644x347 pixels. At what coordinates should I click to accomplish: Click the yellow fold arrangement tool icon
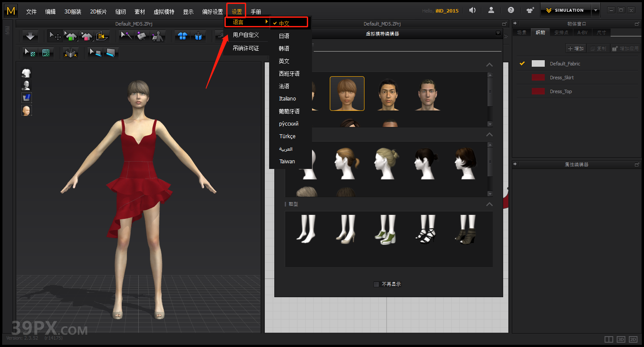click(102, 36)
